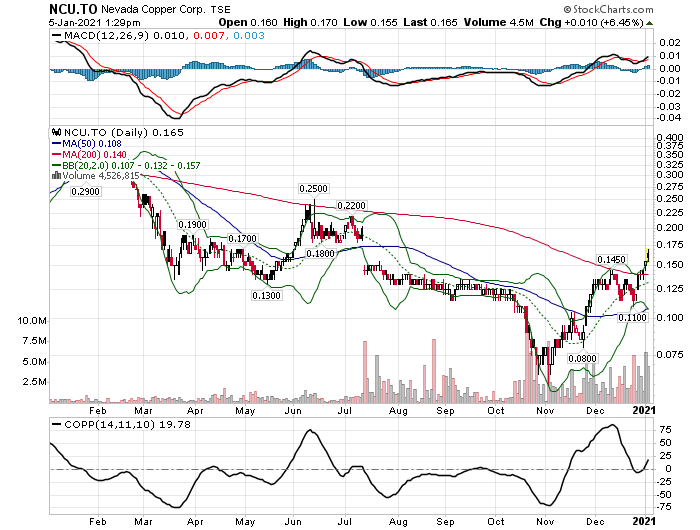Click the Low 0.155 value
The height and width of the screenshot is (530, 700).
pyautogui.click(x=370, y=22)
